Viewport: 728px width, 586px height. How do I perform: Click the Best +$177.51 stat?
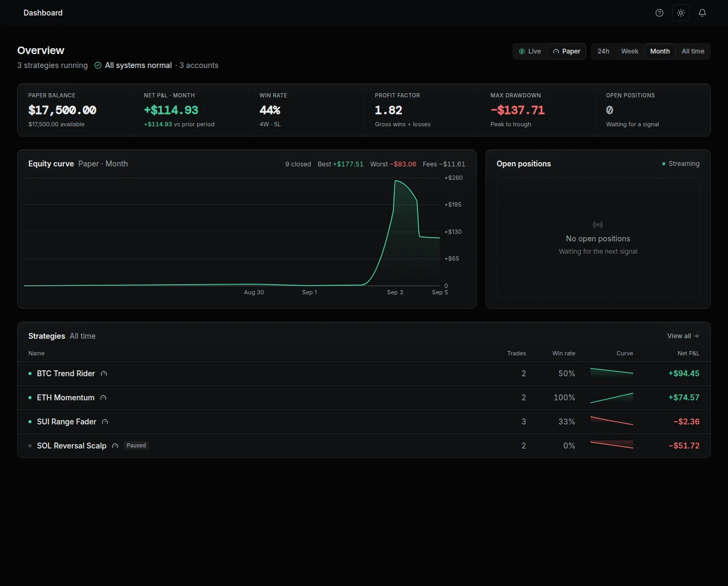coord(340,164)
